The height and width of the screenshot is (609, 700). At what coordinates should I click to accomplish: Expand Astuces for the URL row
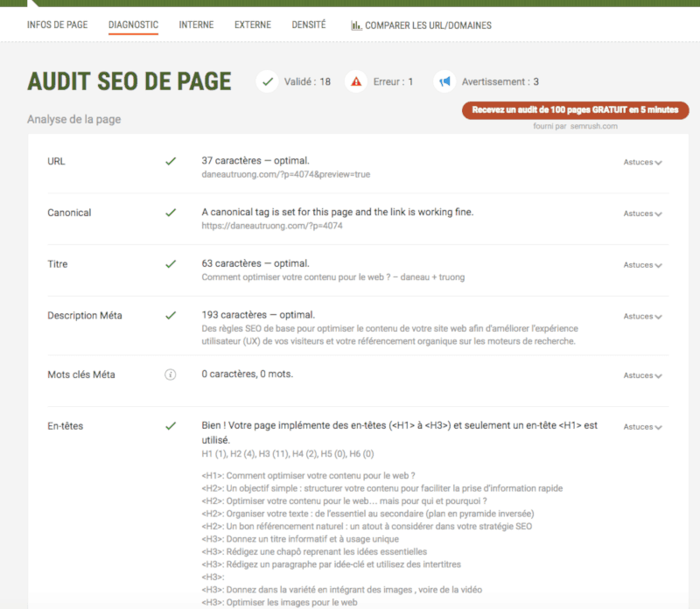[x=641, y=162]
